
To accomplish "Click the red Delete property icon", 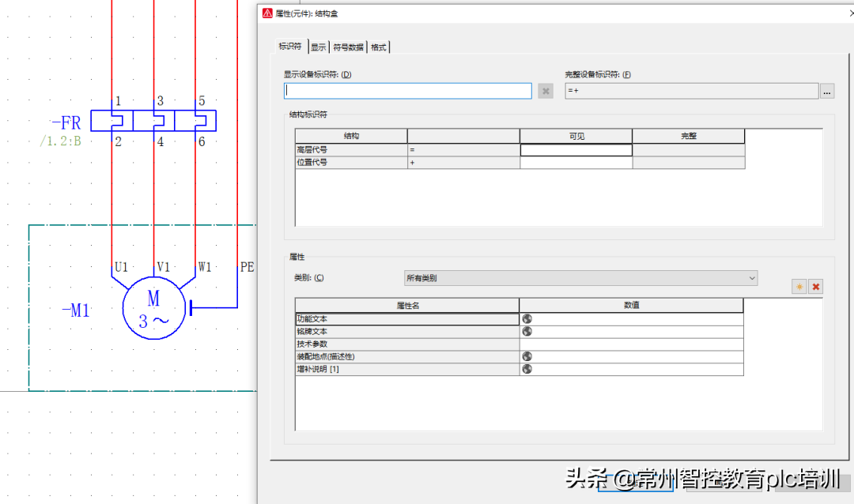I will click(816, 287).
